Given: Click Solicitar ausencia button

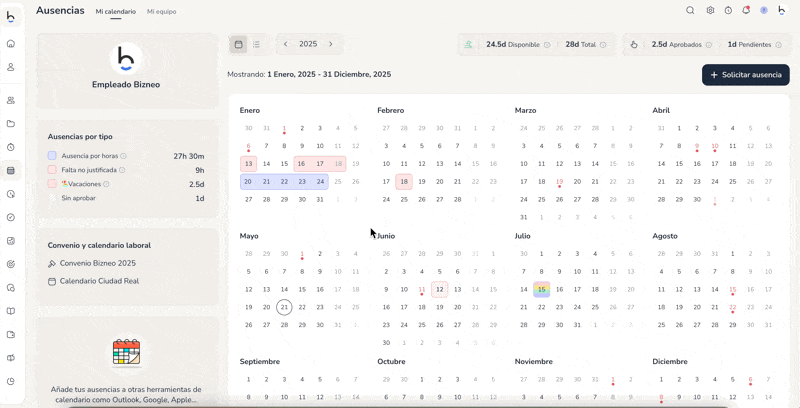Looking at the screenshot, I should tap(745, 75).
